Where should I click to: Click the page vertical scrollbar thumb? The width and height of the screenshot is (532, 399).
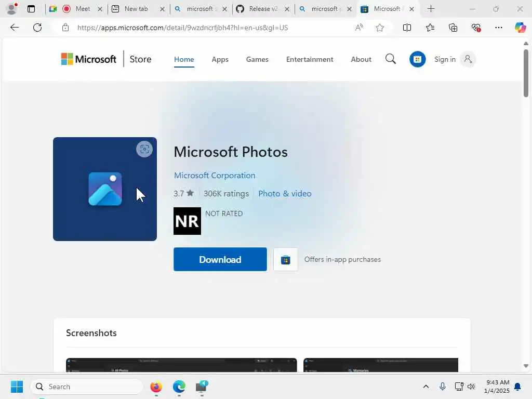point(526,73)
